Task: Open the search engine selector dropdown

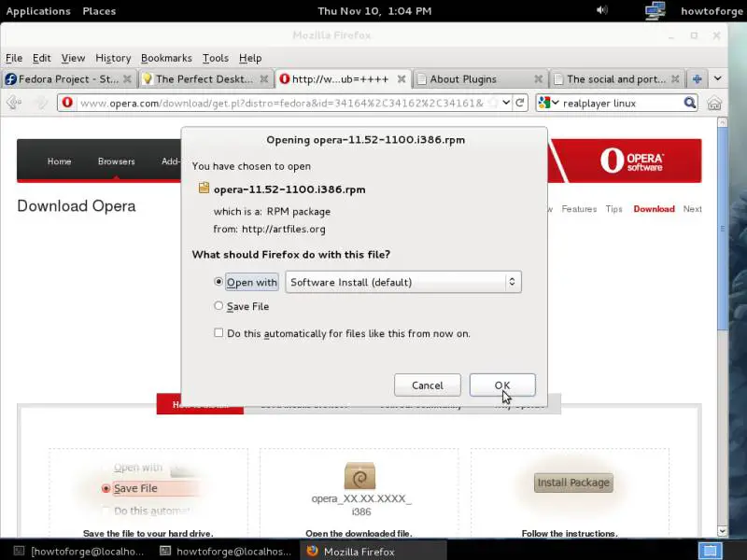Action: point(549,103)
